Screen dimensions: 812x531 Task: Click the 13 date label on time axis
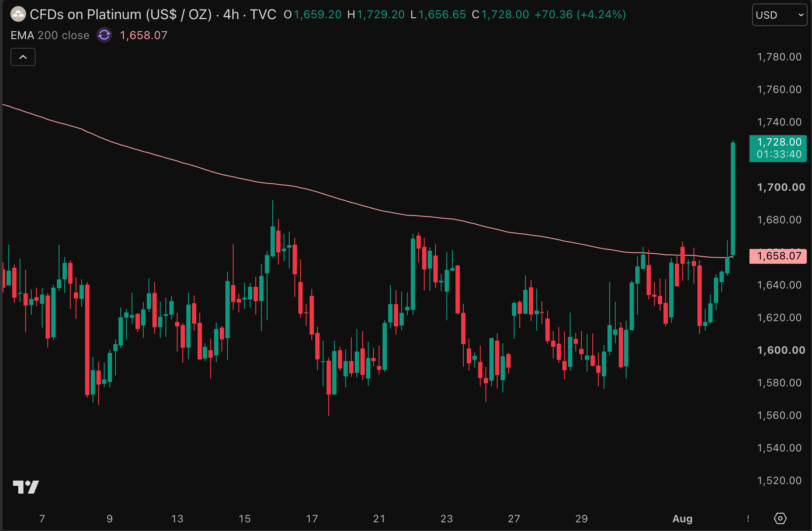pos(177,518)
